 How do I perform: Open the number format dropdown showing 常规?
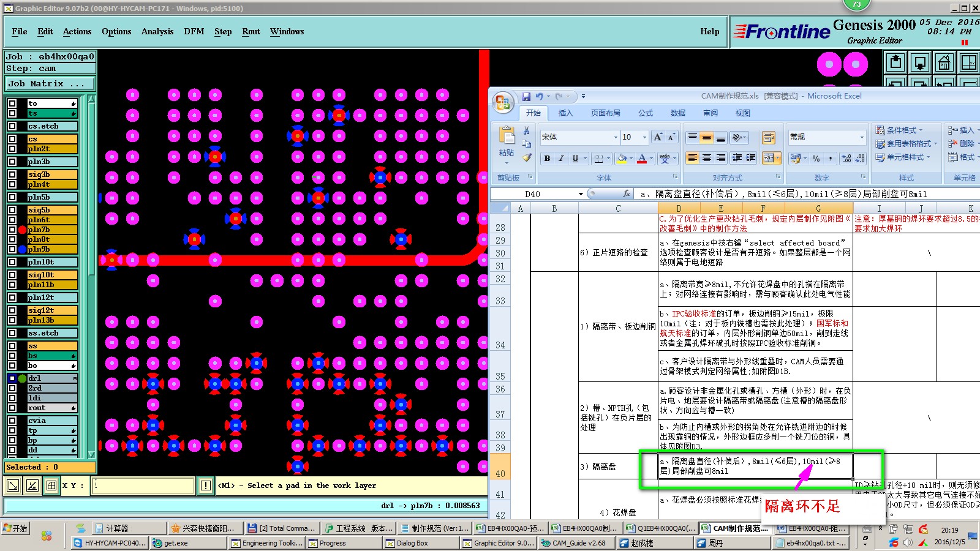click(862, 137)
